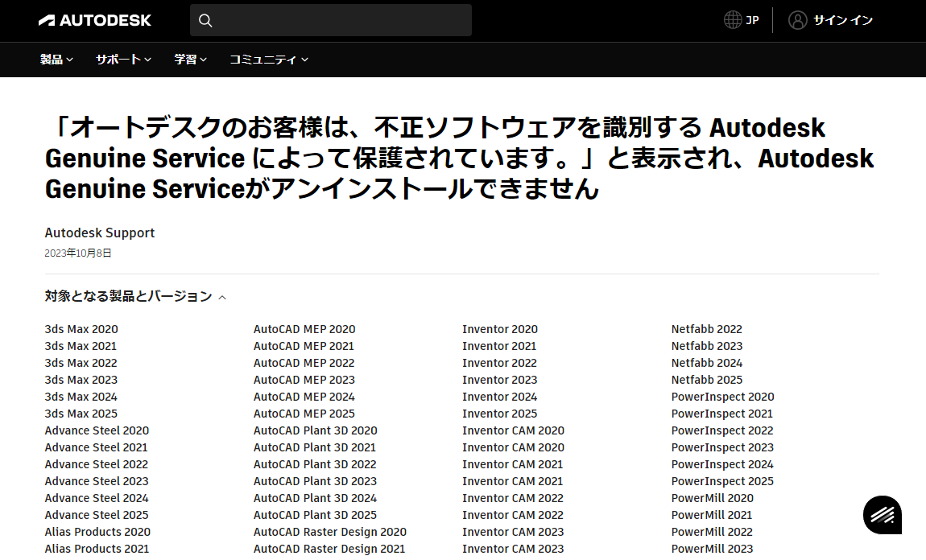Click Alias Products 2021 entry

(97, 549)
